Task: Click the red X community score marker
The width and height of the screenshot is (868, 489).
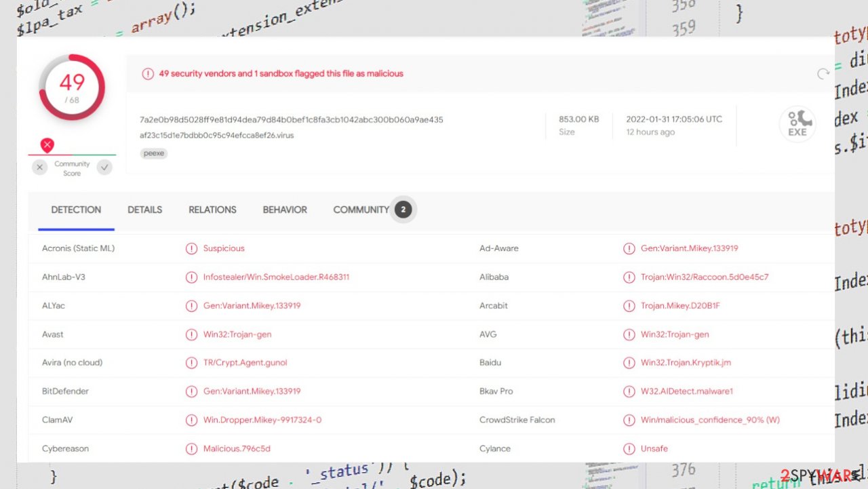Action: 47,145
